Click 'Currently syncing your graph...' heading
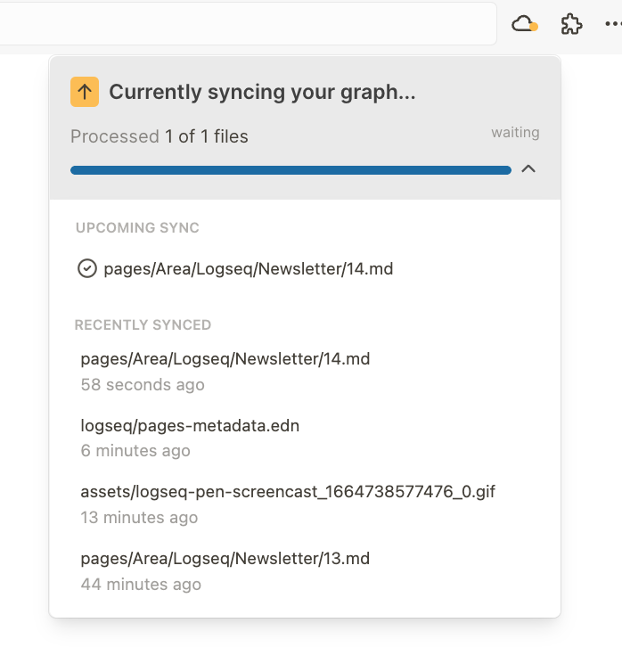The height and width of the screenshot is (672, 622). click(x=262, y=92)
